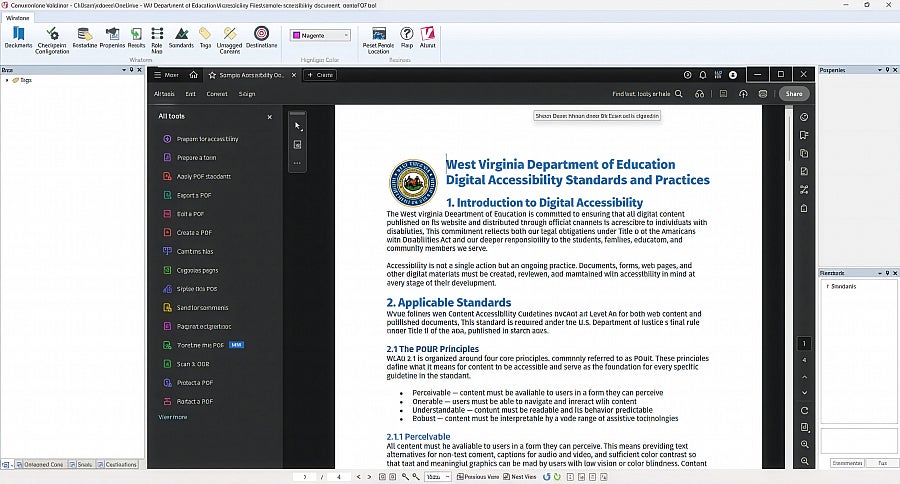Open the Convert menu in Acrobat
The image size is (900, 484).
click(x=217, y=94)
